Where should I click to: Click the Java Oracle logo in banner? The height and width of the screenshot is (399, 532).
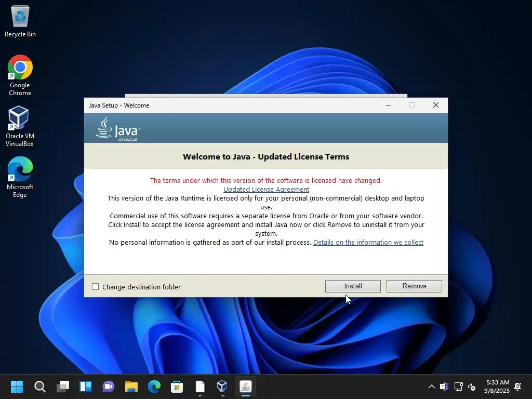[x=118, y=129]
